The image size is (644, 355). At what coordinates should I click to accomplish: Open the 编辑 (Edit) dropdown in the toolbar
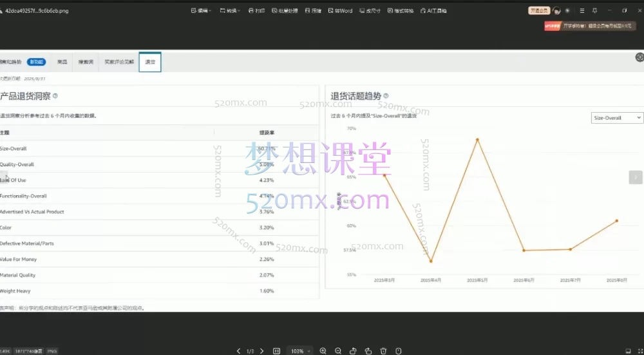coord(201,11)
